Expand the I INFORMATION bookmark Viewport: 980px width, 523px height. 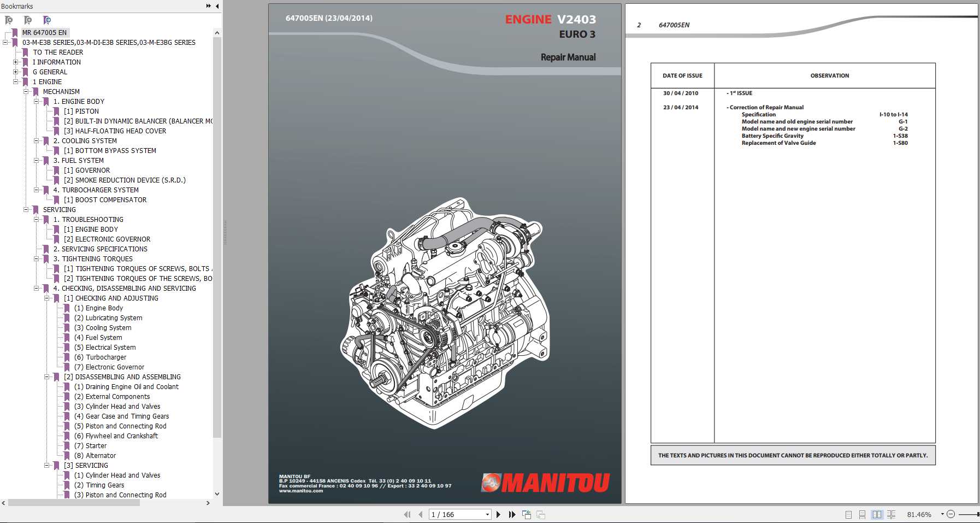16,62
